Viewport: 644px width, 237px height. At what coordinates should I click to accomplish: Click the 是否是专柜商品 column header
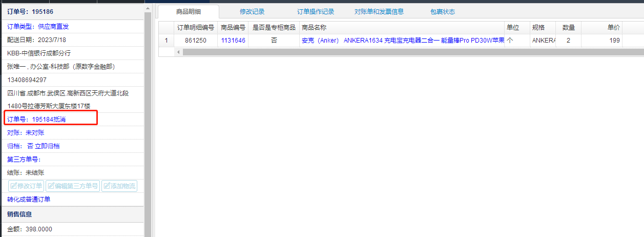[x=274, y=27]
